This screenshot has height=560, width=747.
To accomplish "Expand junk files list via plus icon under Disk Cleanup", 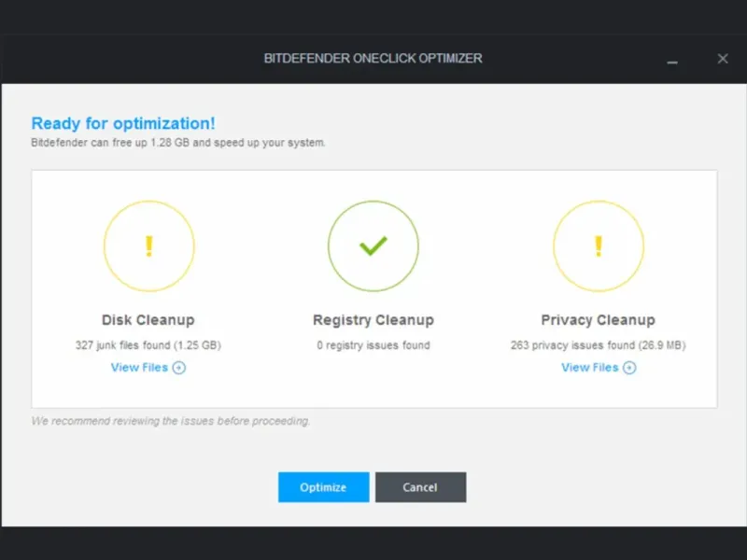I will [x=179, y=368].
